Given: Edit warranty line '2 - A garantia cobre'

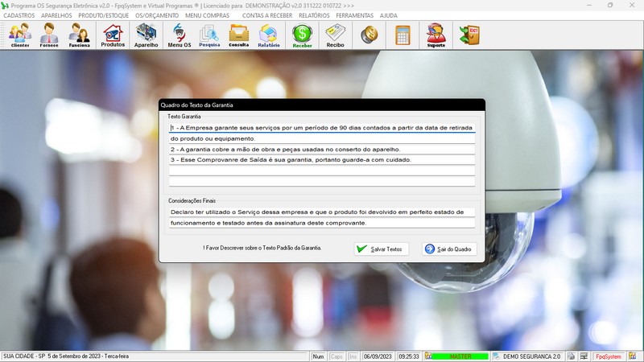Looking at the screenshot, I should click(322, 150).
